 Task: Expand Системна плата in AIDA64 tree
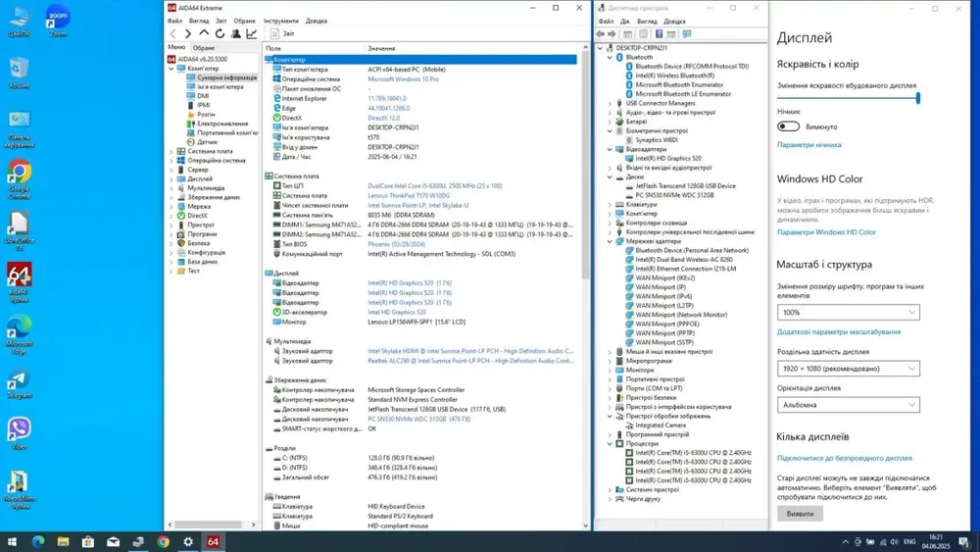(172, 152)
